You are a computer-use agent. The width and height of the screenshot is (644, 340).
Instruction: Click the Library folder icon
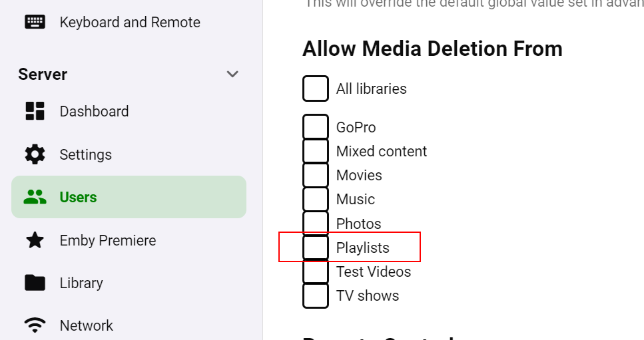click(x=35, y=283)
